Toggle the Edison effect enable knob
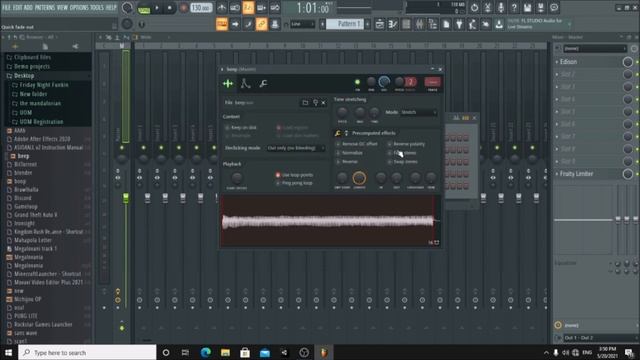Image resolution: width=640 pixels, height=360 pixels. point(628,62)
